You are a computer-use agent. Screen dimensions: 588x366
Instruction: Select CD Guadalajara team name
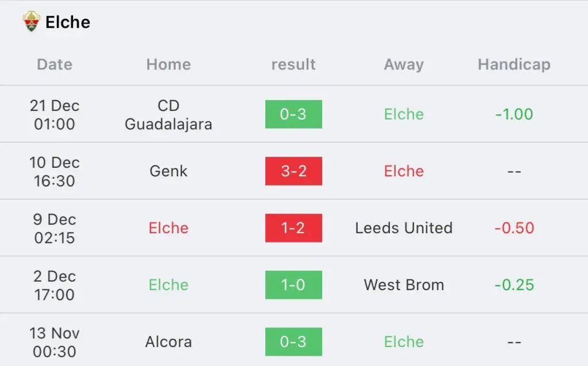point(169,115)
